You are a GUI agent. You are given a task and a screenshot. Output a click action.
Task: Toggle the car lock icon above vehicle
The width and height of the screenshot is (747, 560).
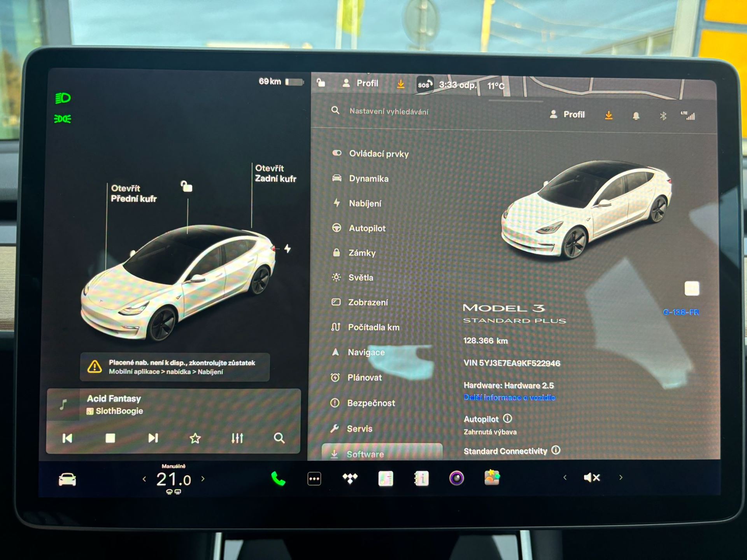tap(186, 186)
